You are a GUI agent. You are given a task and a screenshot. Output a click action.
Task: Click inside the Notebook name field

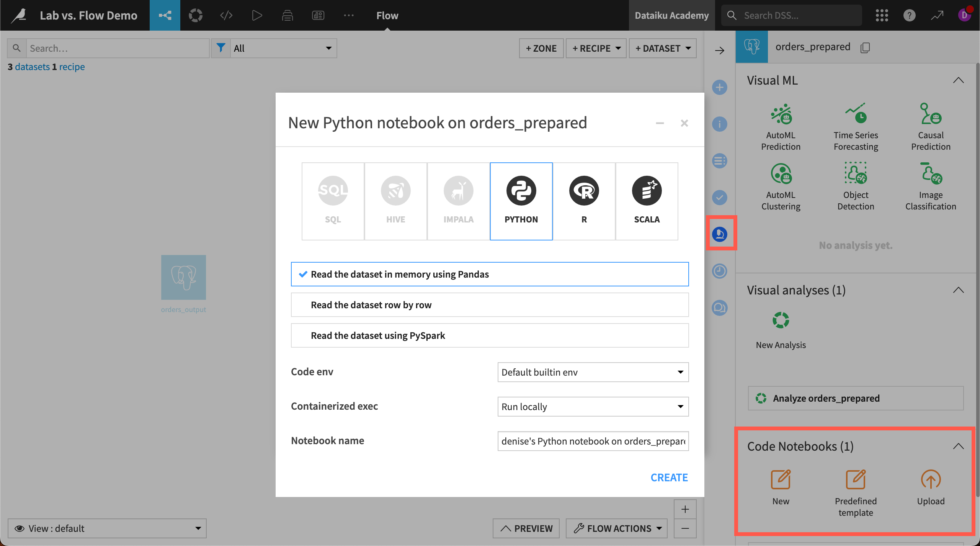592,441
